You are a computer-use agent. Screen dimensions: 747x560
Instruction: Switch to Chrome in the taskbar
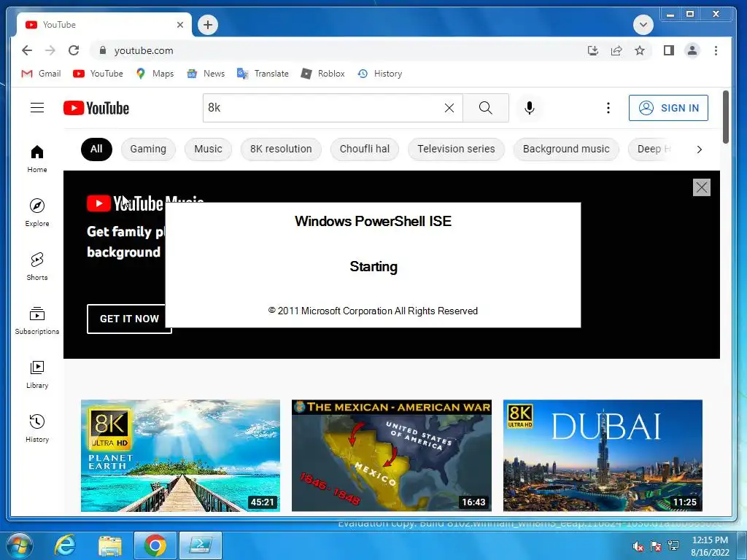[x=155, y=545]
